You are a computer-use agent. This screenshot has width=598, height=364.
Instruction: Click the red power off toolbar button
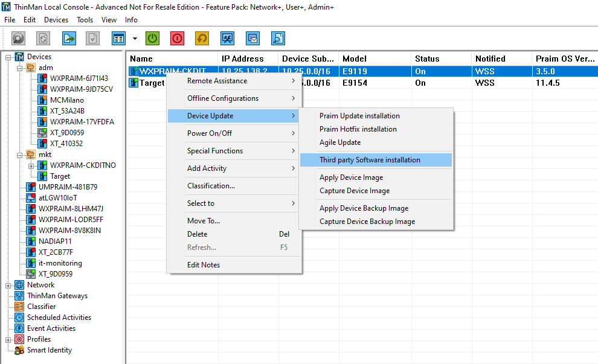pyautogui.click(x=178, y=38)
